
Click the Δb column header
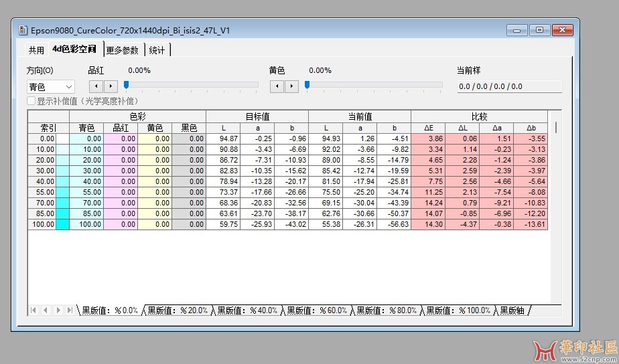click(x=531, y=128)
